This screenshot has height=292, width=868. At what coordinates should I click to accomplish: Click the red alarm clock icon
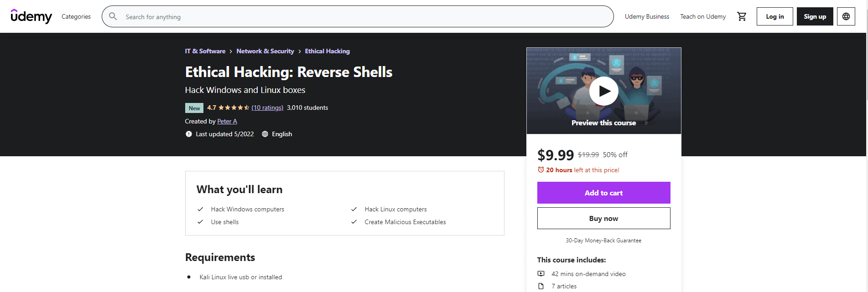point(541,170)
